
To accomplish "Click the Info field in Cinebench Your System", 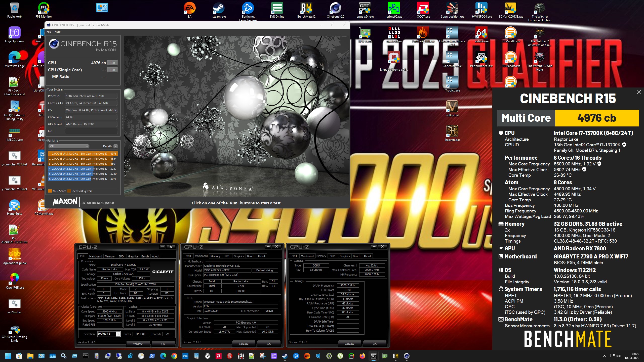I will (x=91, y=131).
